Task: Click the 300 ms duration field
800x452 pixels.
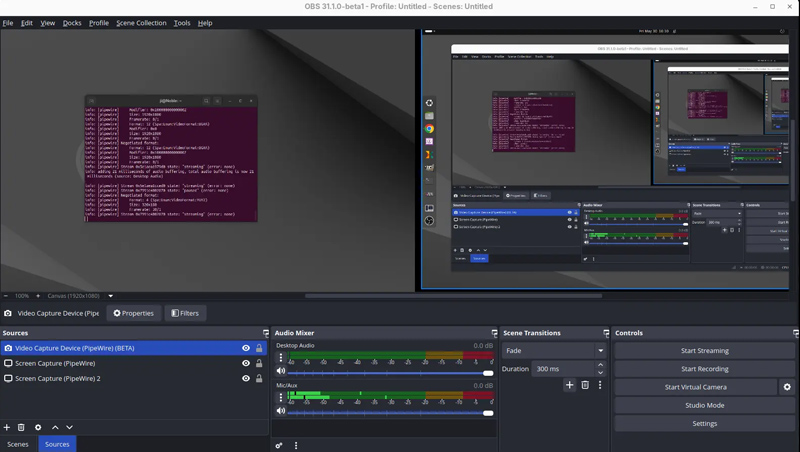Action: 563,369
